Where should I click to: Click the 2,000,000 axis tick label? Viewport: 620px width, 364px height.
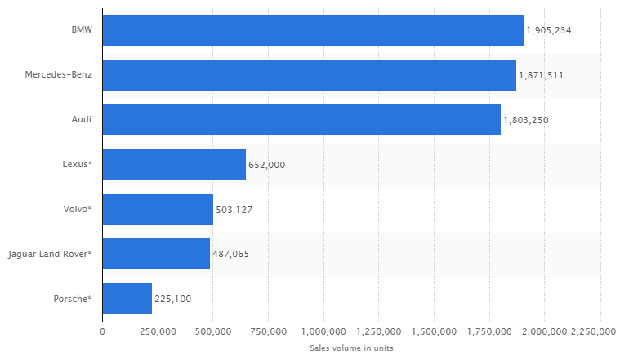[x=545, y=331]
